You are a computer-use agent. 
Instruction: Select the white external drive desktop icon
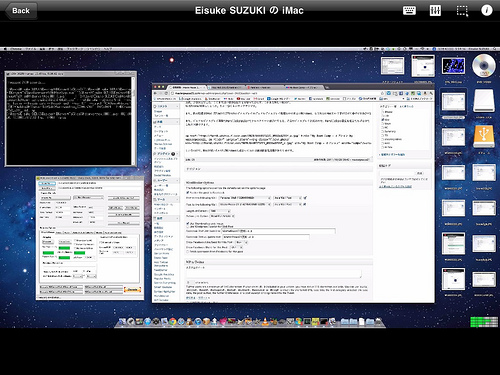[484, 101]
